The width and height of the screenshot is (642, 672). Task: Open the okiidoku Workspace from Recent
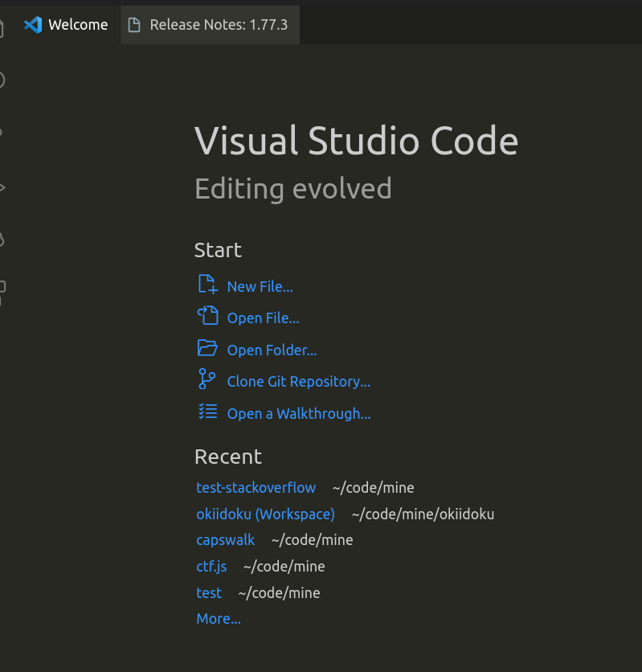tap(265, 514)
